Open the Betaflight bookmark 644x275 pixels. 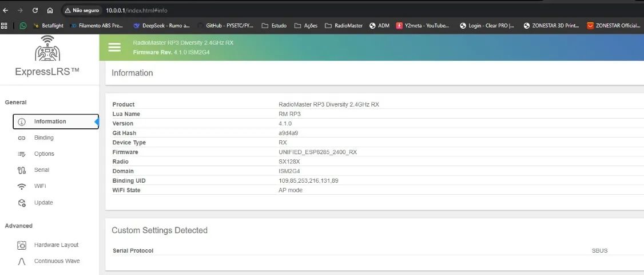pos(48,26)
